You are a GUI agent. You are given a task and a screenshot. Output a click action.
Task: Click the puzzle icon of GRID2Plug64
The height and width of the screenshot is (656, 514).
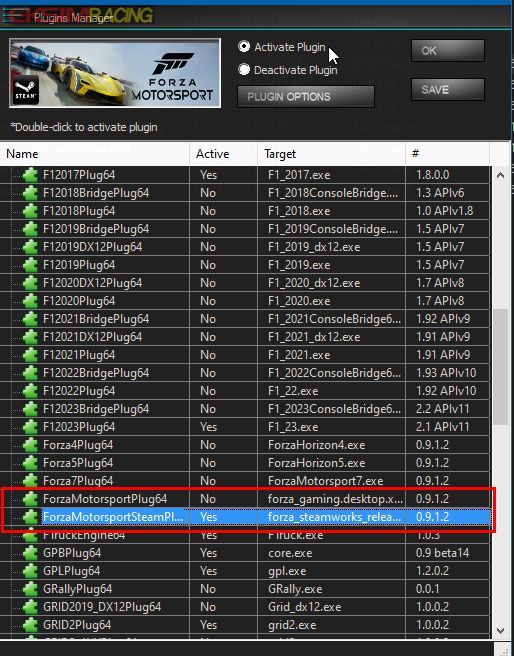pos(30,625)
